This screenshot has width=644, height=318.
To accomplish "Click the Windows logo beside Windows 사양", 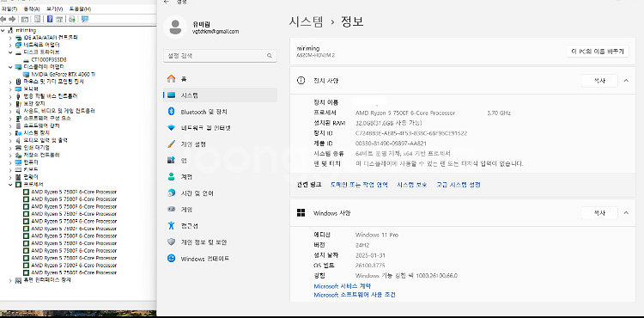I will tap(301, 213).
